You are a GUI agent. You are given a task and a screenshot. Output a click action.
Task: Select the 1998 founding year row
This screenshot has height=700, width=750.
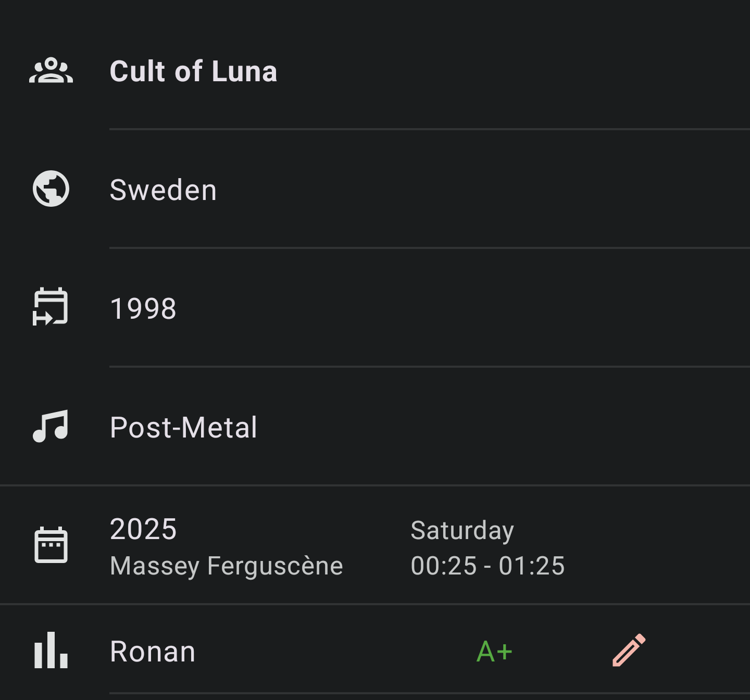[x=375, y=307]
